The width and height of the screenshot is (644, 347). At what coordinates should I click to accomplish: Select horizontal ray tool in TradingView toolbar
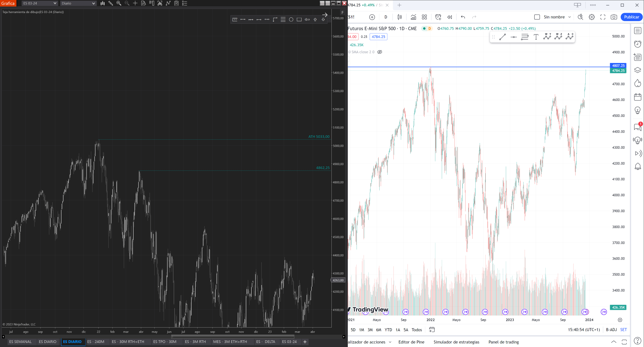[514, 37]
